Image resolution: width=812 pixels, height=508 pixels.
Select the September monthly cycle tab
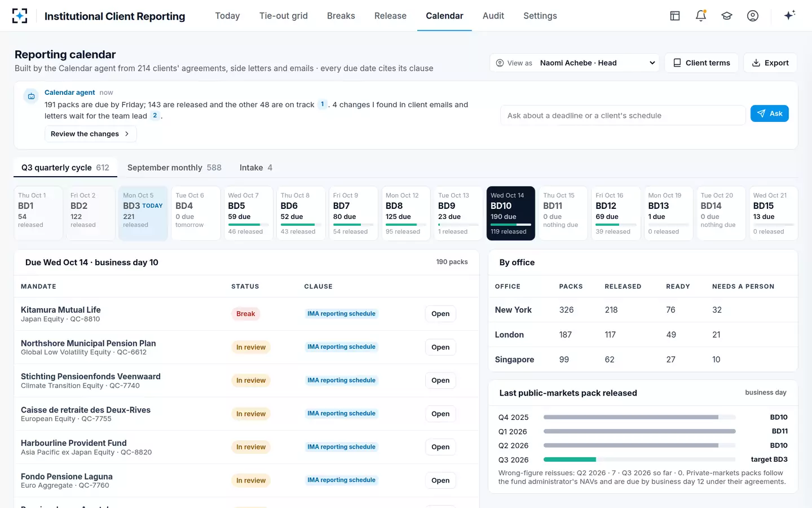coord(174,168)
